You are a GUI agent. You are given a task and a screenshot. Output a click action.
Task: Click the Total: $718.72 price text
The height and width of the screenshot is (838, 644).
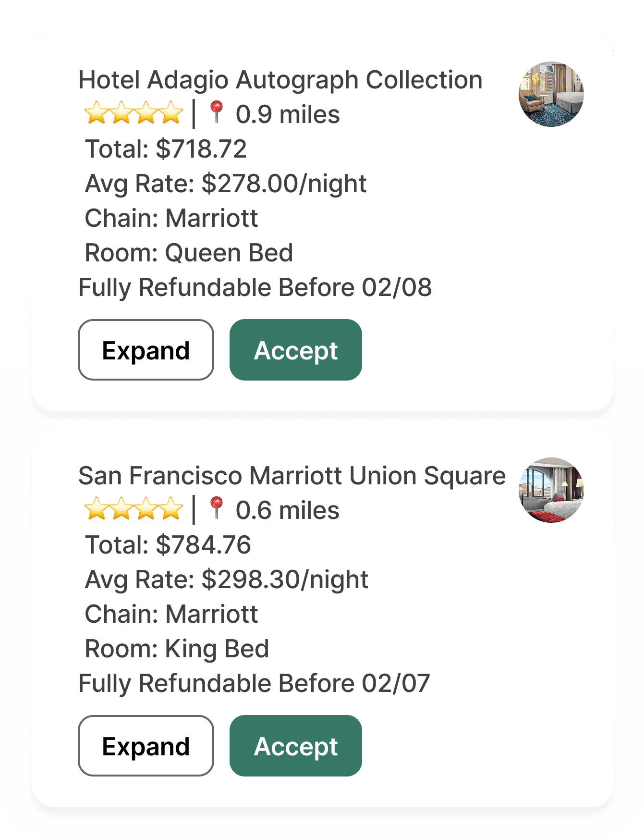tap(166, 149)
